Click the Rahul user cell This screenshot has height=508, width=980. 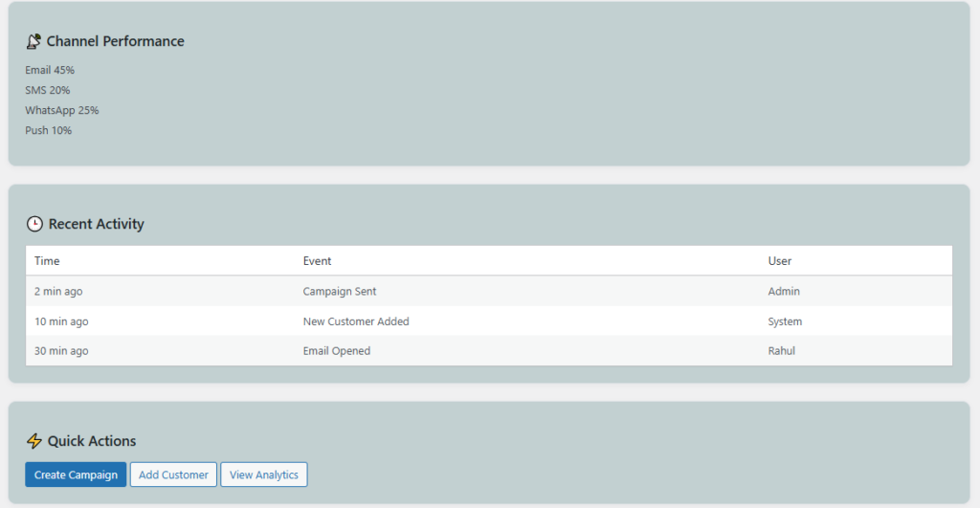click(x=781, y=351)
